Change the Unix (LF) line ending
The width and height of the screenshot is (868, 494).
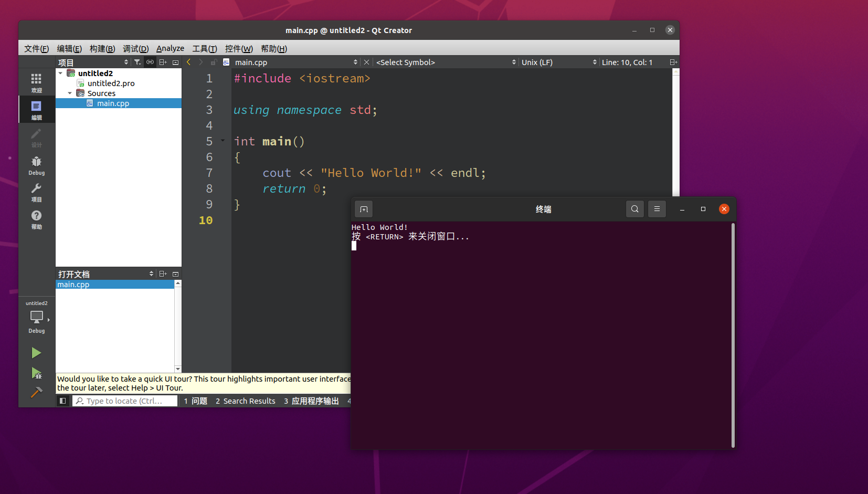tap(558, 62)
